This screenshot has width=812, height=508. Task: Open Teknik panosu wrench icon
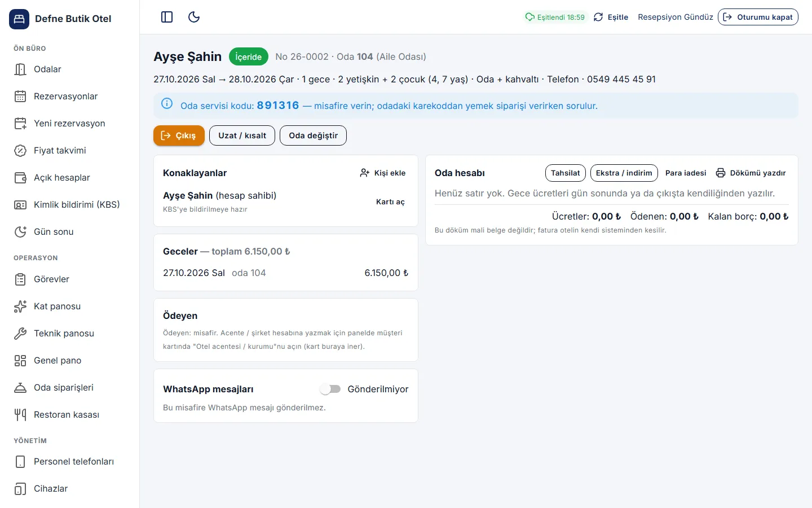click(x=20, y=334)
